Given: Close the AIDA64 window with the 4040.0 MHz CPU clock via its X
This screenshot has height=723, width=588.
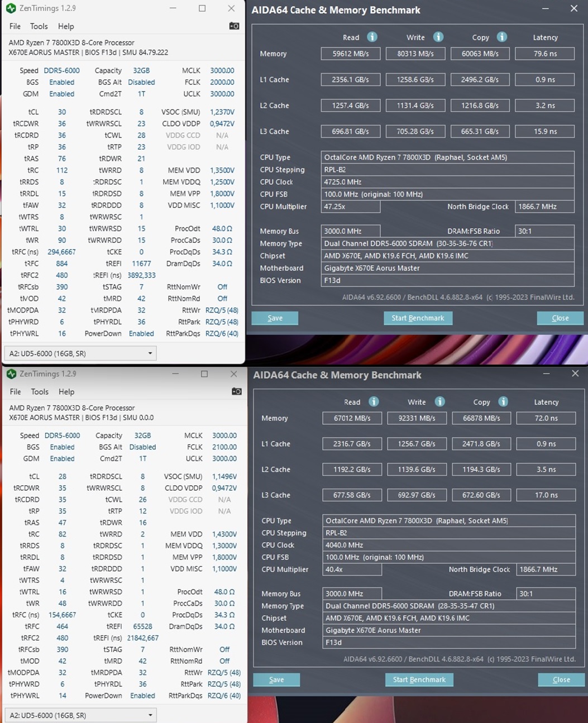Looking at the screenshot, I should (575, 374).
